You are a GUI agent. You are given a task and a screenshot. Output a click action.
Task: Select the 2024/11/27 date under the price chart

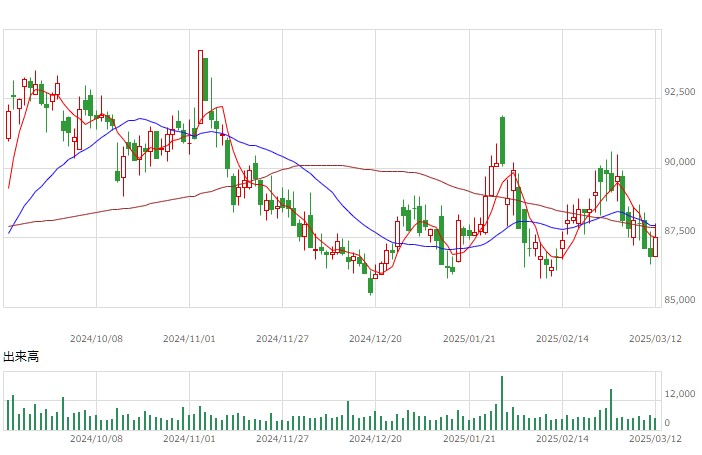pyautogui.click(x=283, y=339)
